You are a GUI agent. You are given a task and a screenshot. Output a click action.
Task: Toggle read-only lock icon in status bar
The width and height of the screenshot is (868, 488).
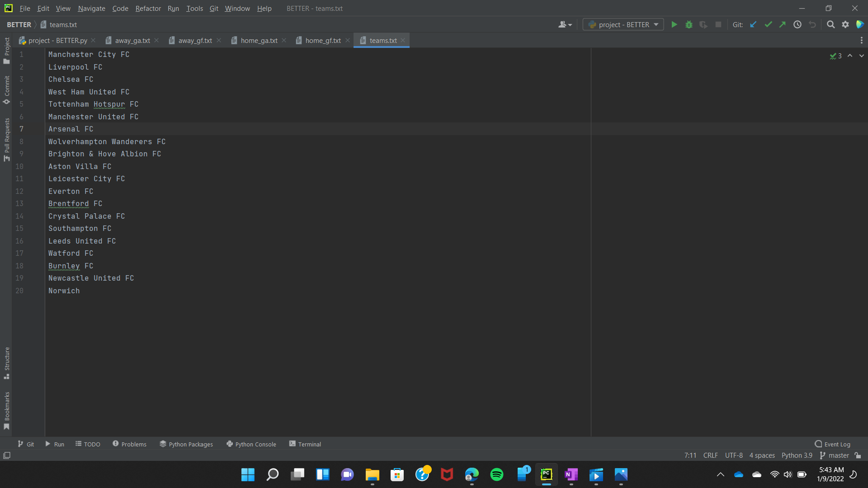tap(858, 455)
